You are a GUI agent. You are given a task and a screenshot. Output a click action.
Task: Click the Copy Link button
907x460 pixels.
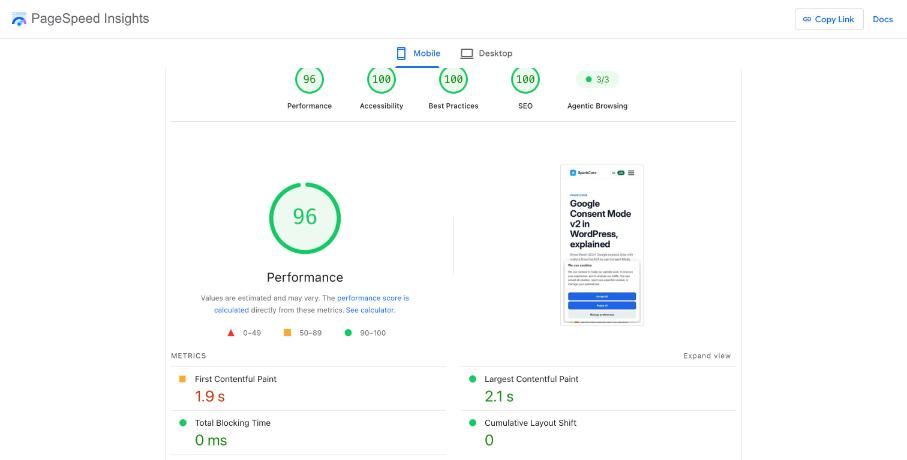(829, 19)
